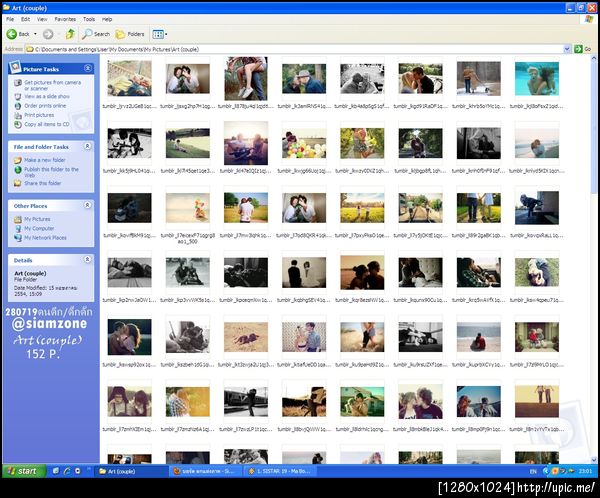The image size is (600, 498).
Task: Collapse the File and Folder Tasks panel
Action: pos(88,146)
